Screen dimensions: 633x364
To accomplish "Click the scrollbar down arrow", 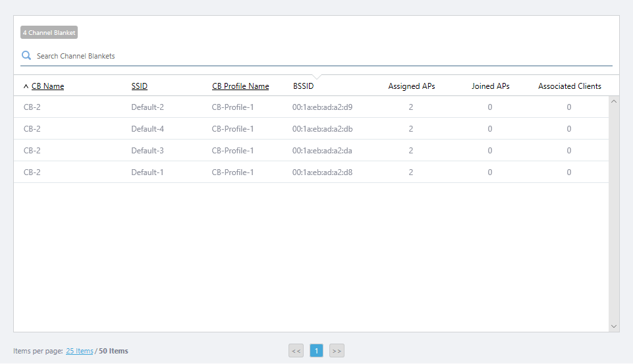I will coord(614,326).
